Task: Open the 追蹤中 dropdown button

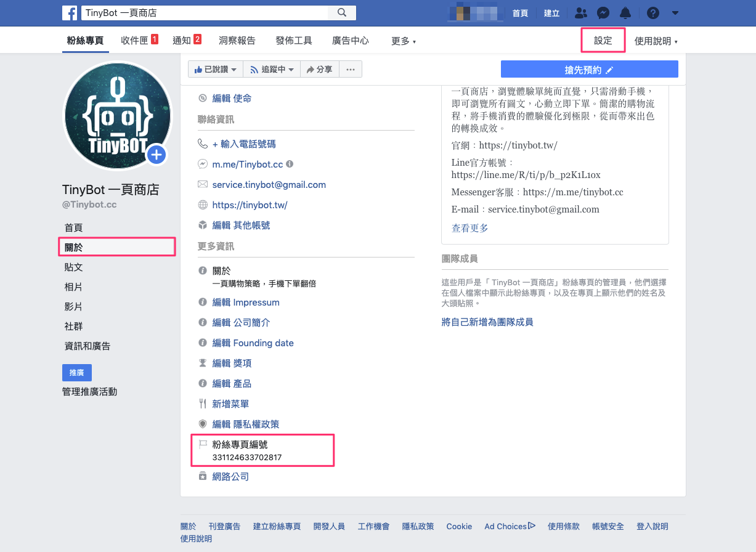Action: [272, 70]
